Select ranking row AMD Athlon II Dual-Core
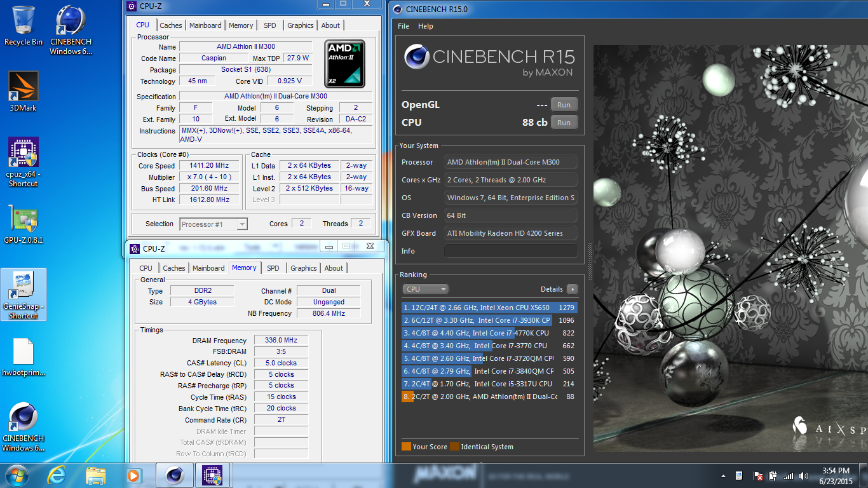Screen dimensions: 868x488 (x=489, y=396)
